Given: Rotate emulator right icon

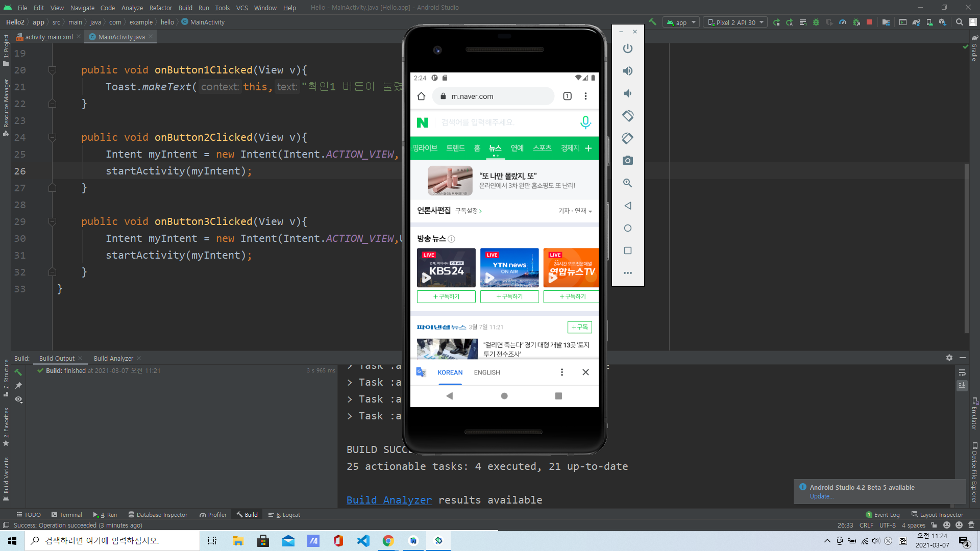Looking at the screenshot, I should coord(628,138).
